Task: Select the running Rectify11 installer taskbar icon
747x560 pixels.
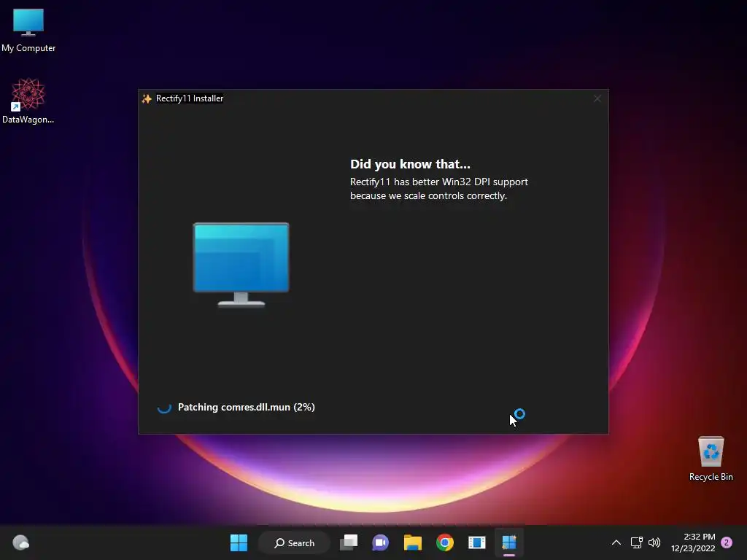Action: (x=508, y=542)
